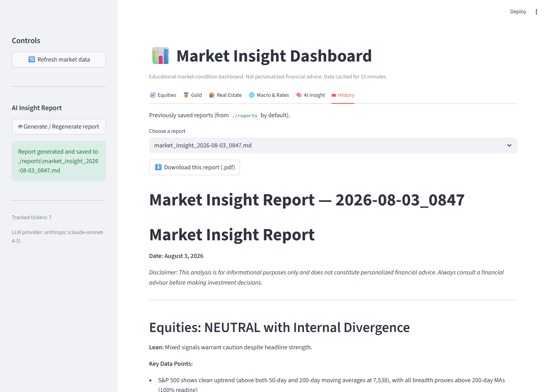
Task: Click the ./reports code snippet
Action: [245, 116]
